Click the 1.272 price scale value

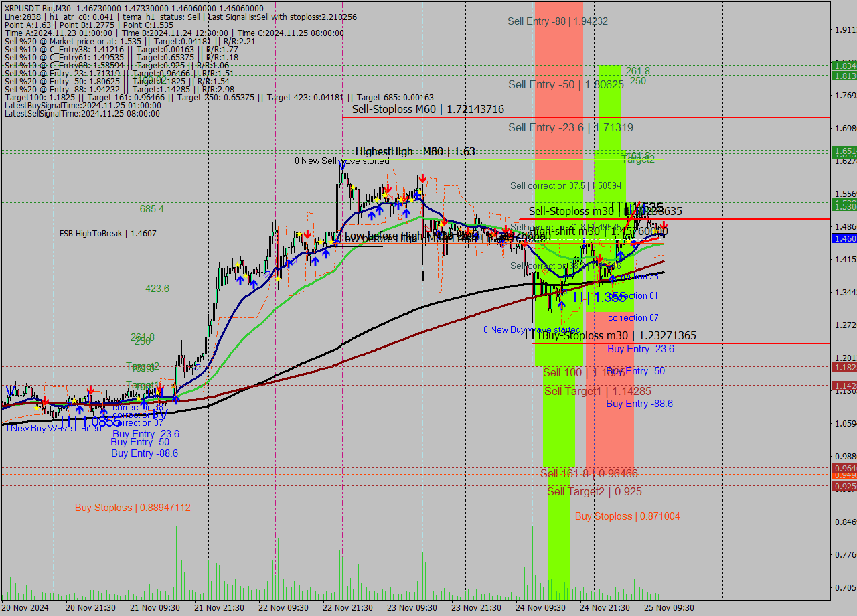(846, 325)
